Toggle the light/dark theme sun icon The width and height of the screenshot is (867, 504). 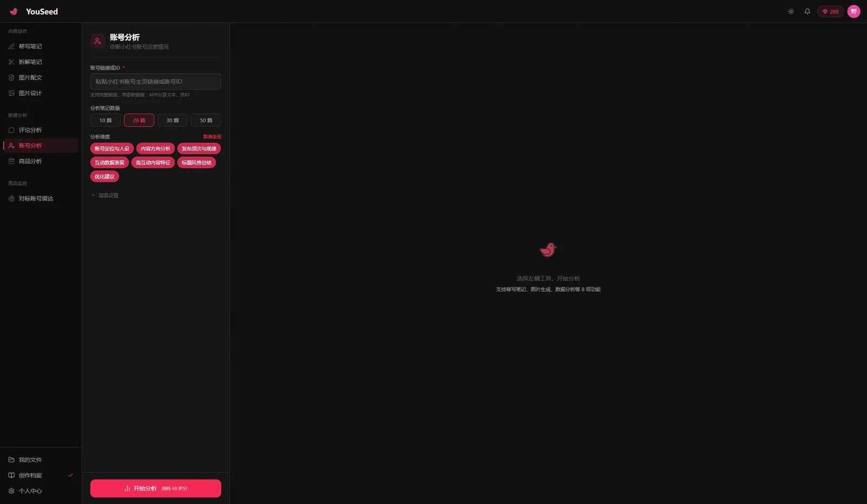[791, 11]
